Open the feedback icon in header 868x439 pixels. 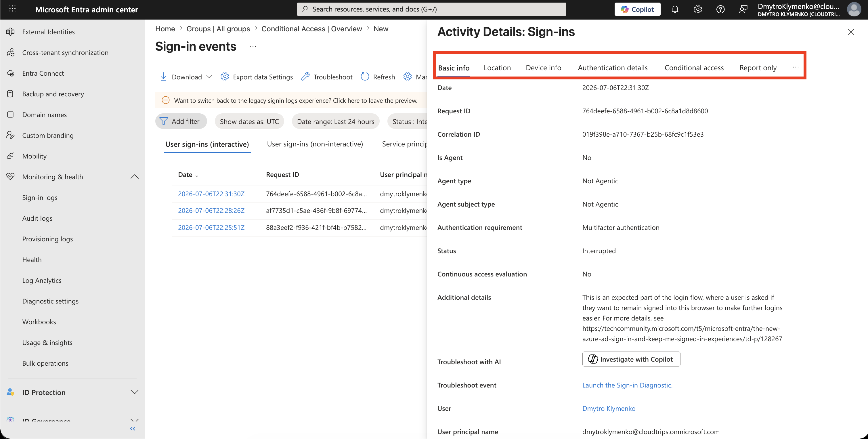[743, 9]
